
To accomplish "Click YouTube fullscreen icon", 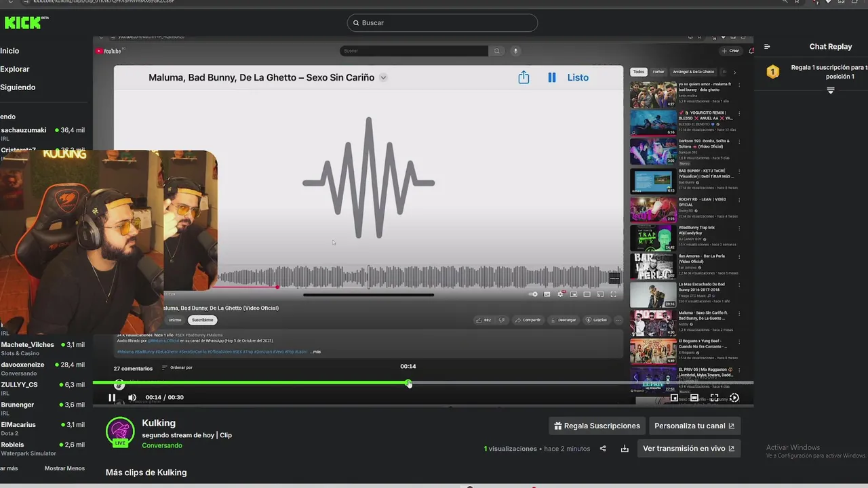I will point(614,294).
